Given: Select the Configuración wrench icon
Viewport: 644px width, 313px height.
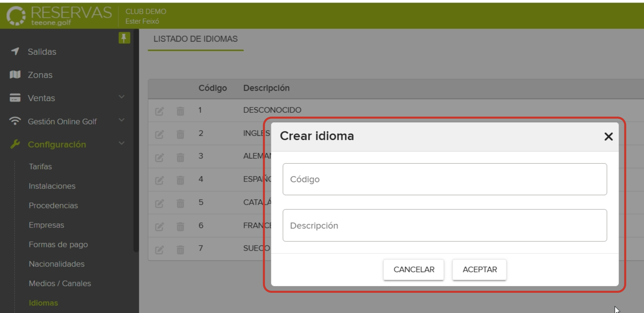Looking at the screenshot, I should point(15,144).
